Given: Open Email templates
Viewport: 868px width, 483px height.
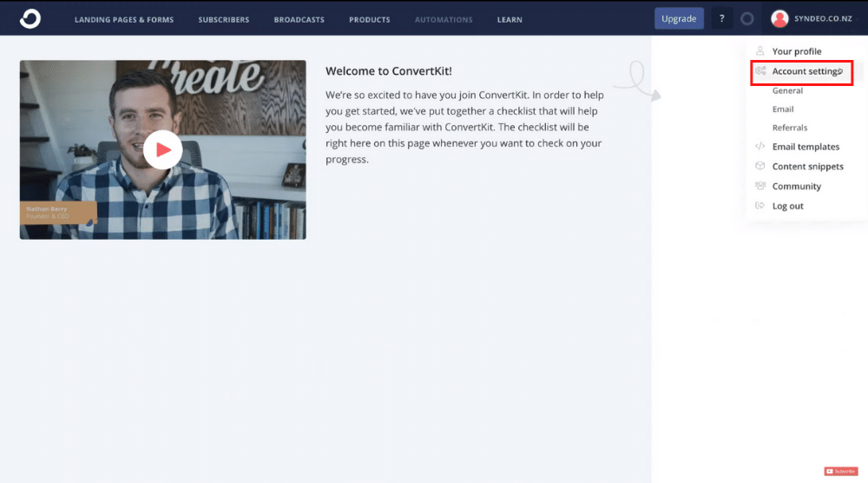Looking at the screenshot, I should [x=806, y=146].
